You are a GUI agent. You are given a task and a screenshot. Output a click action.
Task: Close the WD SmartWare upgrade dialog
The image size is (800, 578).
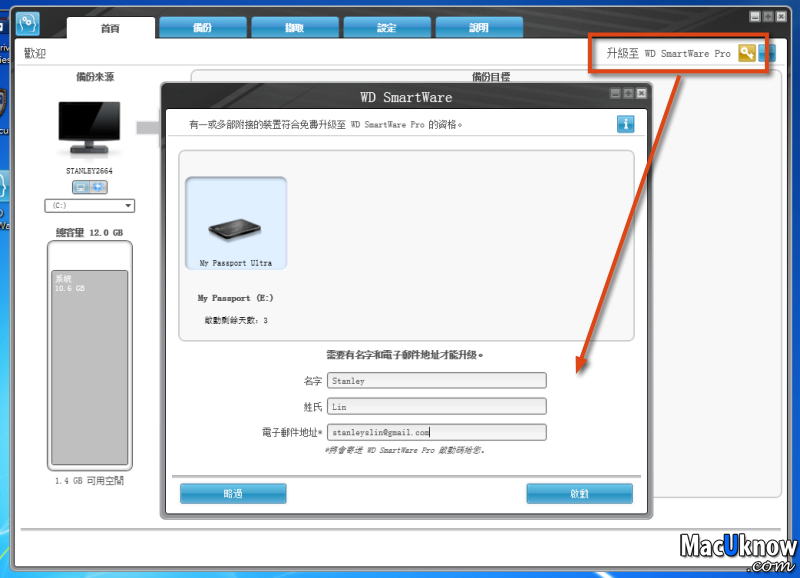click(x=641, y=93)
